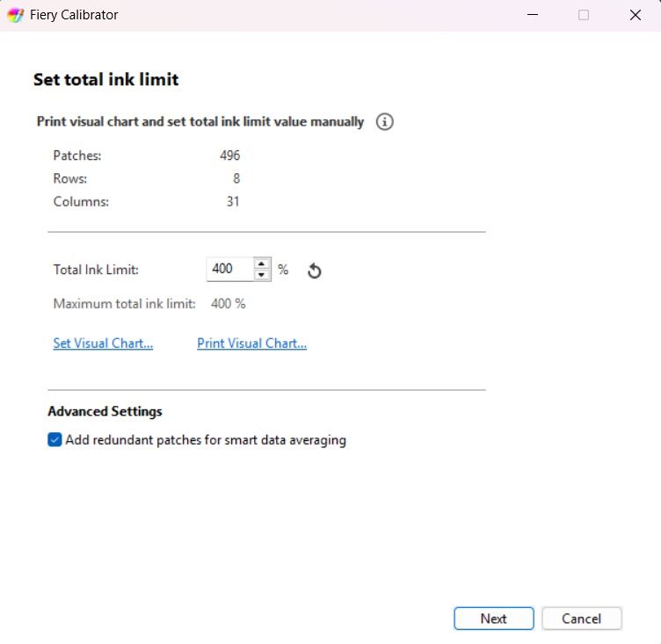The width and height of the screenshot is (661, 644).
Task: Open the Set Visual Chart link
Action: (103, 344)
